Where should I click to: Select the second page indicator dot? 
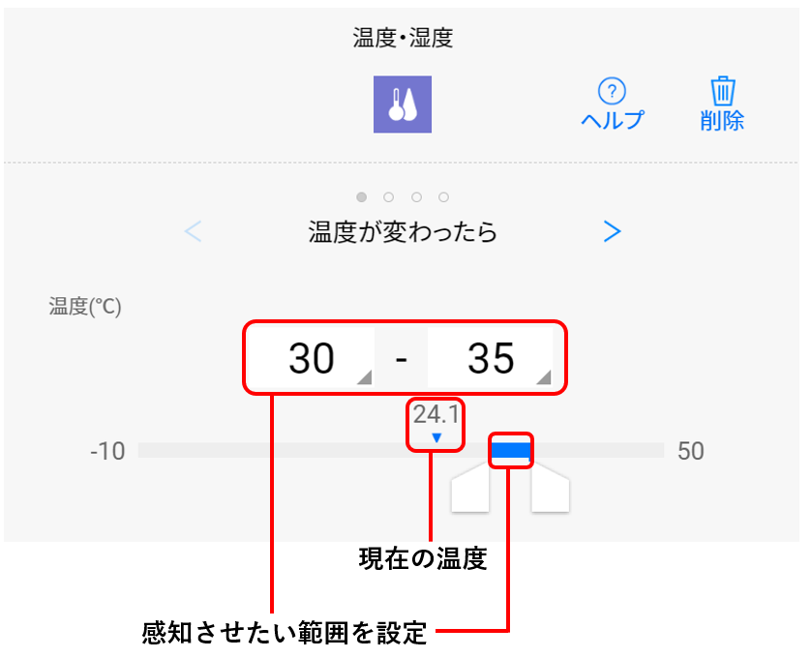388,197
